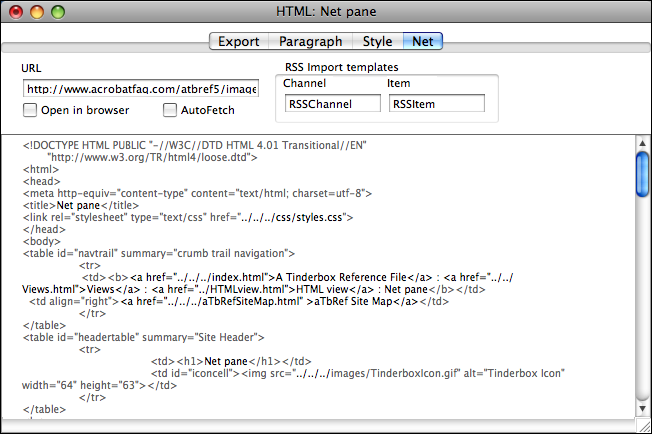This screenshot has height=434, width=652.
Task: Click the Net tab
Action: (x=423, y=41)
